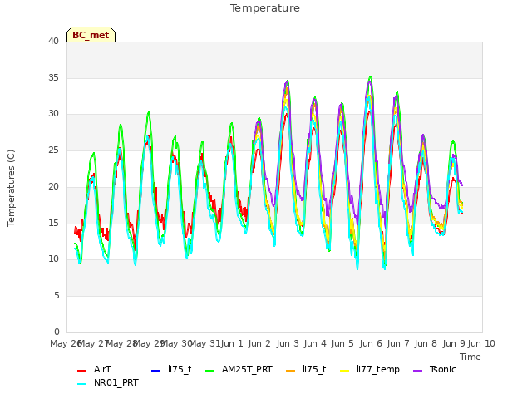The width and height of the screenshot is (532, 399).
Task: Click the Jun 1 x-axis label
Action: point(232,343)
